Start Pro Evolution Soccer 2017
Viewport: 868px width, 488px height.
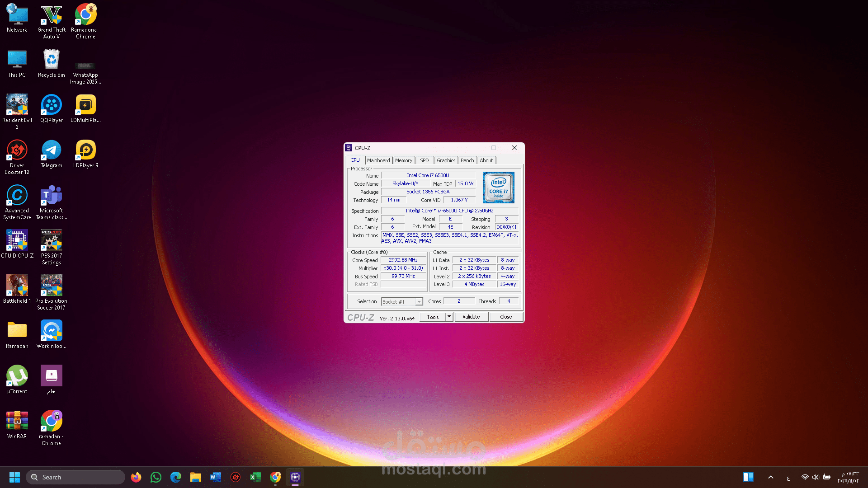(52, 292)
